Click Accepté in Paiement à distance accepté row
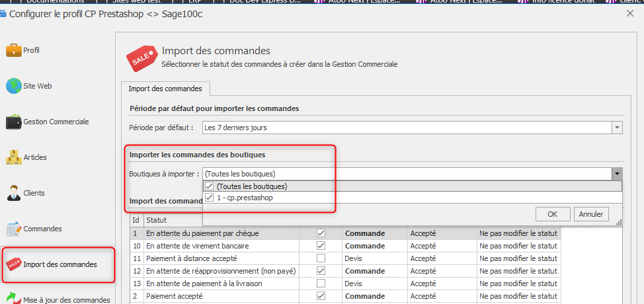Image resolution: width=644 pixels, height=304 pixels. (442, 258)
